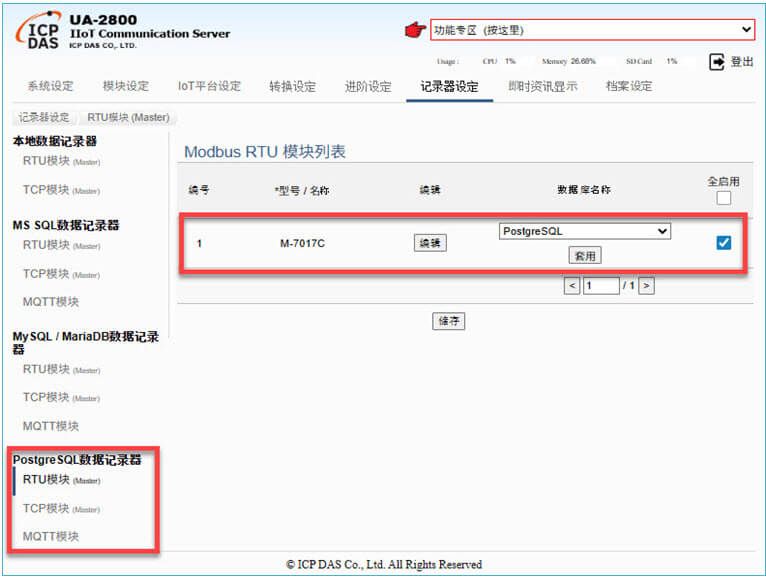Click the PostgreSQL数据记录器 section heading
The image size is (766, 577).
[77, 460]
